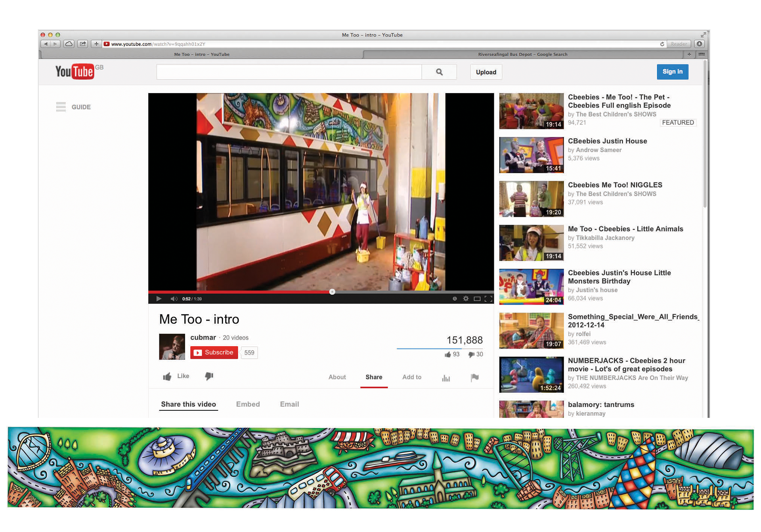Image resolution: width=761 pixels, height=532 pixels.
Task: Click the YouTube favicon in address bar
Action: click(107, 44)
